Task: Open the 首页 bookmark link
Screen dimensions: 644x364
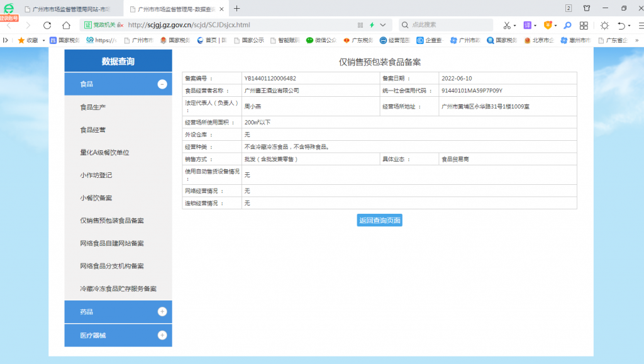Action: pos(212,40)
